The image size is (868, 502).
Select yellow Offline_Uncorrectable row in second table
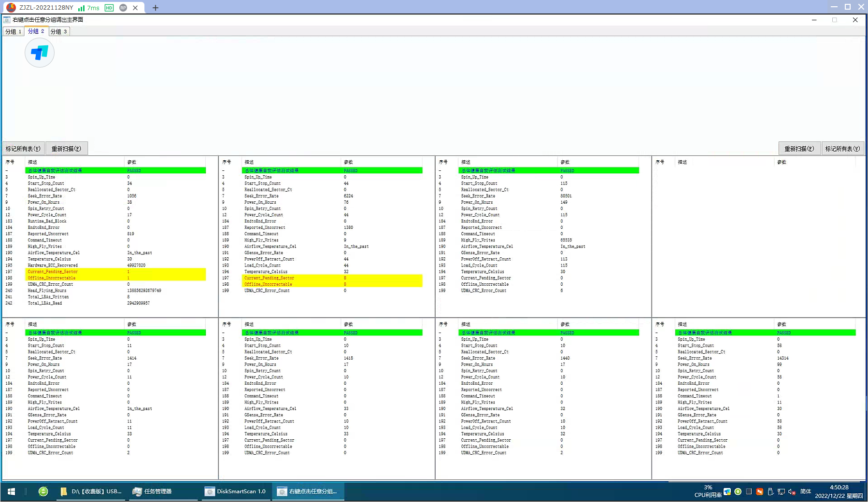(332, 284)
